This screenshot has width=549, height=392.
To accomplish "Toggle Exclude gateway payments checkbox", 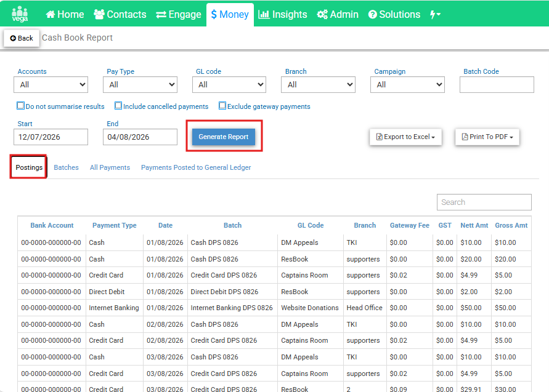I will point(222,106).
